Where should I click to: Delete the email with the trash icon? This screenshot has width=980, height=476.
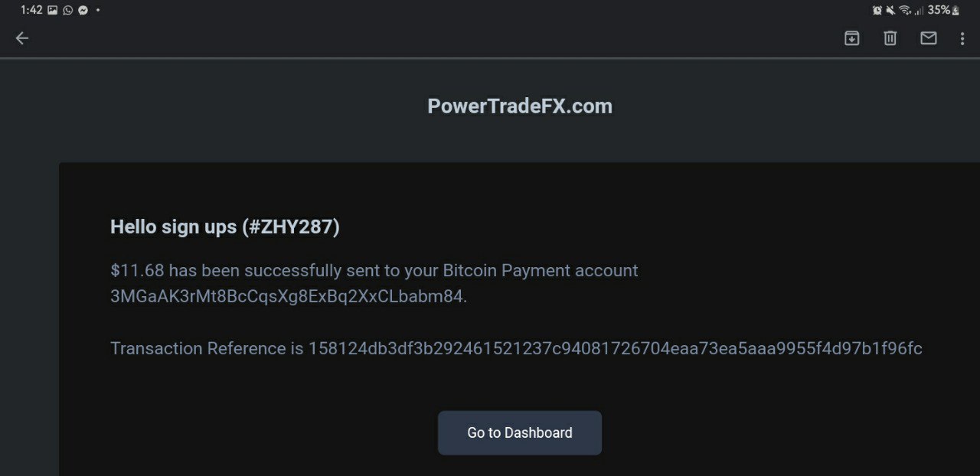[890, 38]
